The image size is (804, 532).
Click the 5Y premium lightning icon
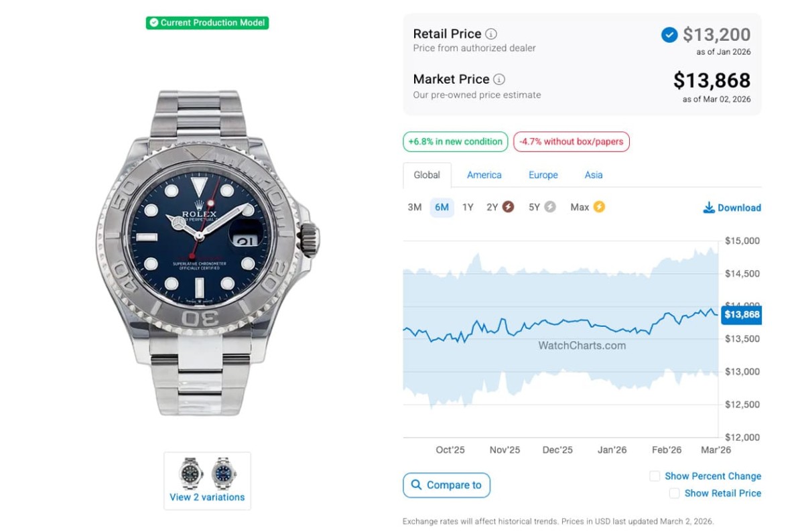click(550, 207)
